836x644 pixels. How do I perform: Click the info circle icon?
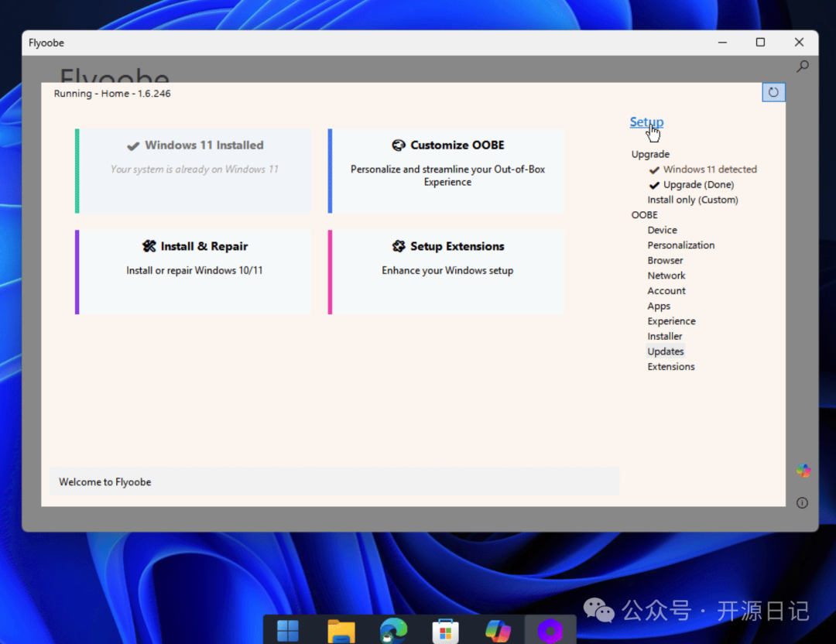pos(802,503)
